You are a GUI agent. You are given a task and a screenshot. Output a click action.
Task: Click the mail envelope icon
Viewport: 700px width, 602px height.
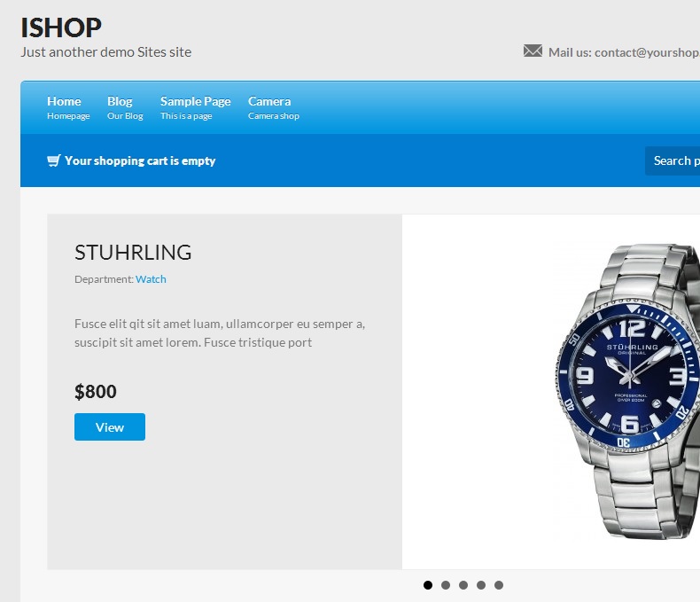(533, 51)
